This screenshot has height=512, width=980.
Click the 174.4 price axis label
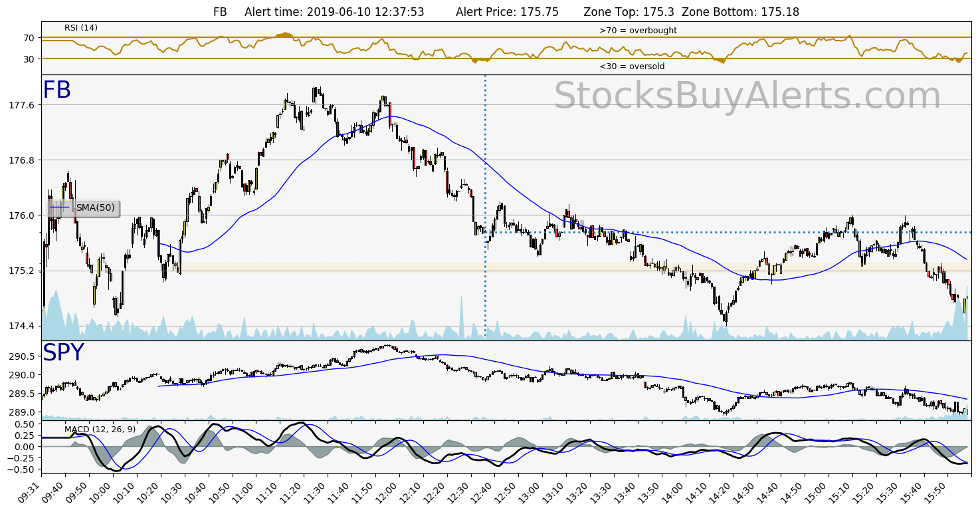click(x=21, y=326)
